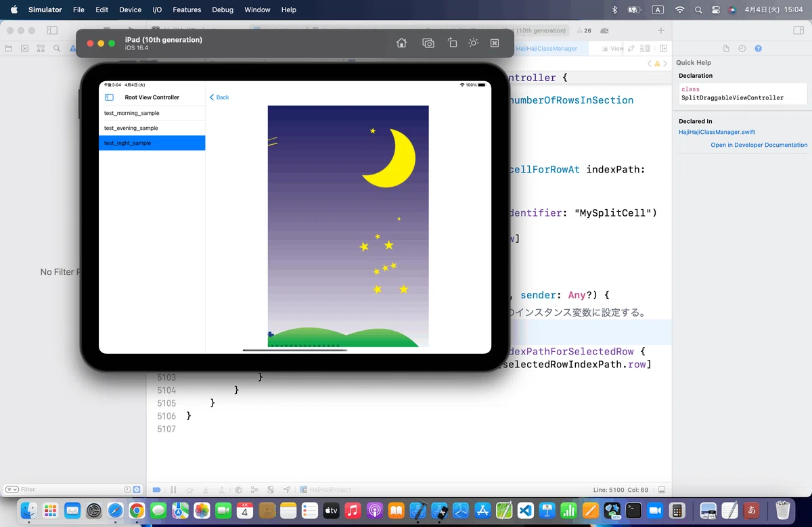Open source control navigator icon in Xcode
Image resolution: width=812 pixels, height=527 pixels.
(24, 49)
